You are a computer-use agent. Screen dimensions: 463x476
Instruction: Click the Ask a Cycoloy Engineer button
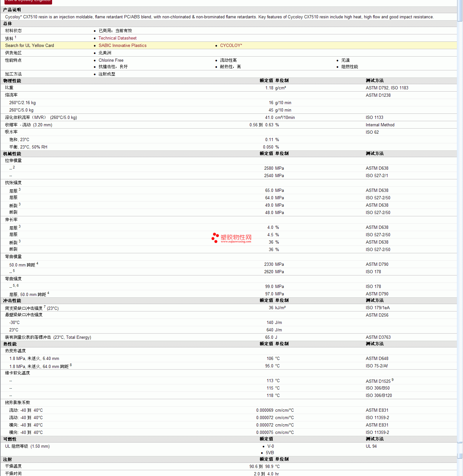pos(28,1)
